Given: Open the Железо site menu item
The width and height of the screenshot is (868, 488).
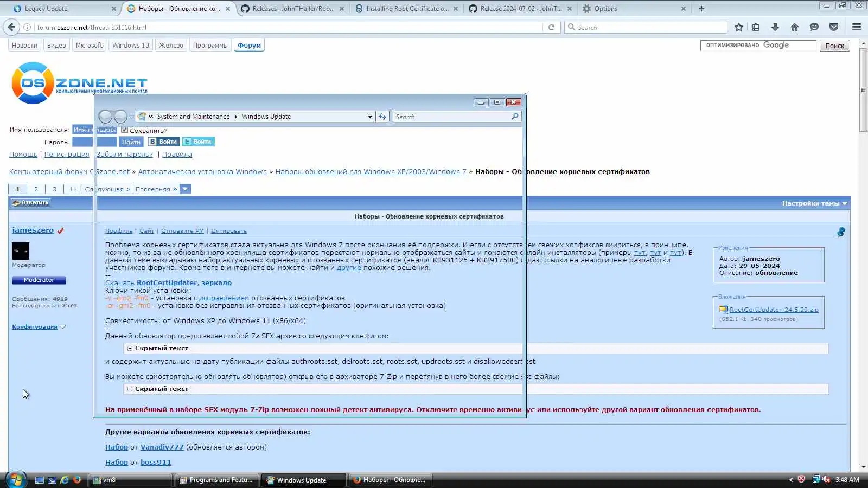Looking at the screenshot, I should pyautogui.click(x=171, y=46).
